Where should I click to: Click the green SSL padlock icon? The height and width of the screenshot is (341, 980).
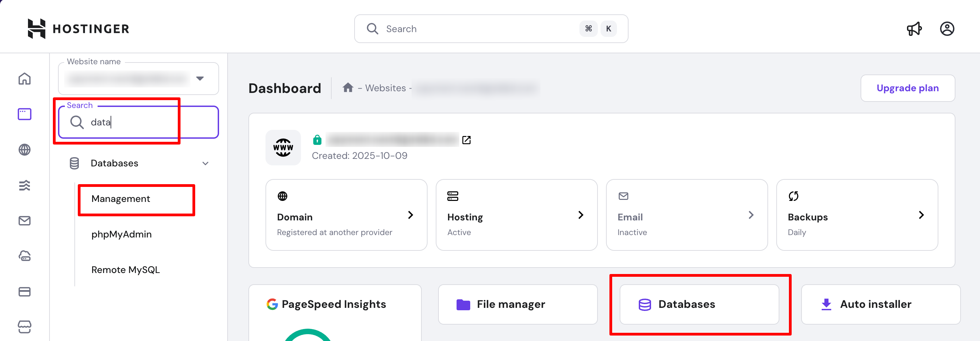(317, 140)
